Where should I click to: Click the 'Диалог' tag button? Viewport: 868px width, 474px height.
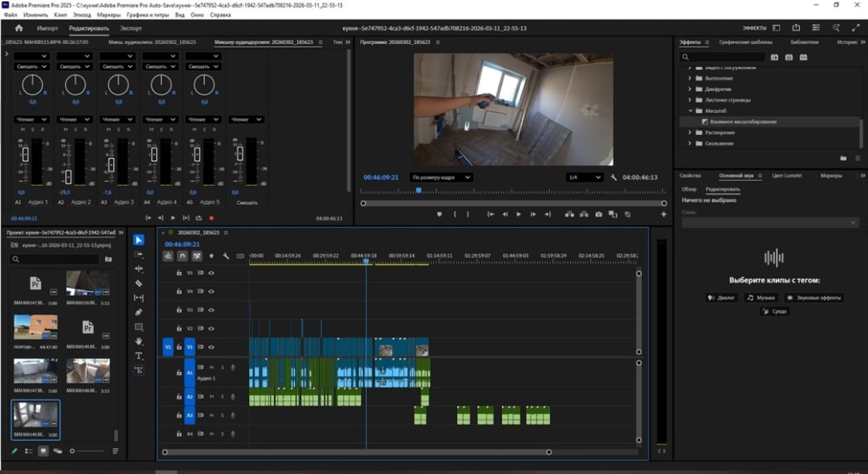[x=721, y=297]
